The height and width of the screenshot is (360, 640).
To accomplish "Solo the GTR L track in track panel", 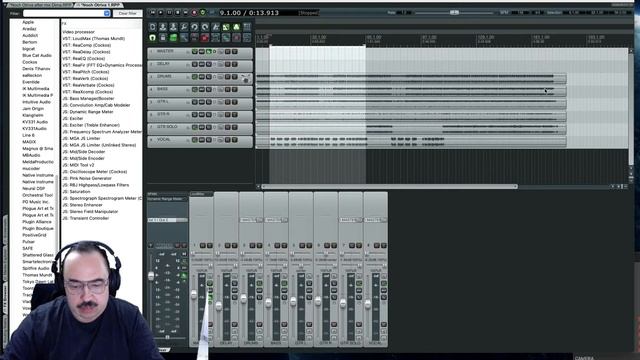I will [235, 102].
